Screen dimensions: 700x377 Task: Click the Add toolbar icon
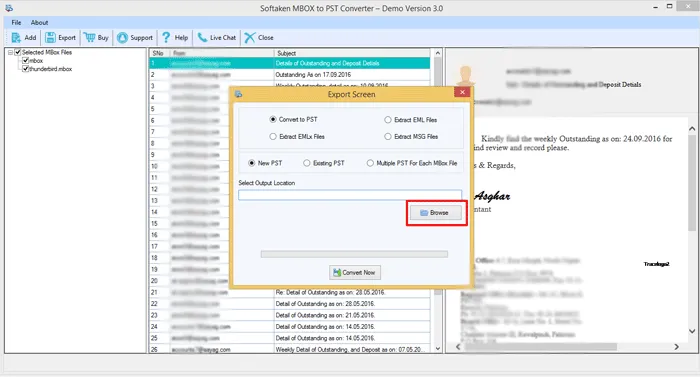coord(16,38)
